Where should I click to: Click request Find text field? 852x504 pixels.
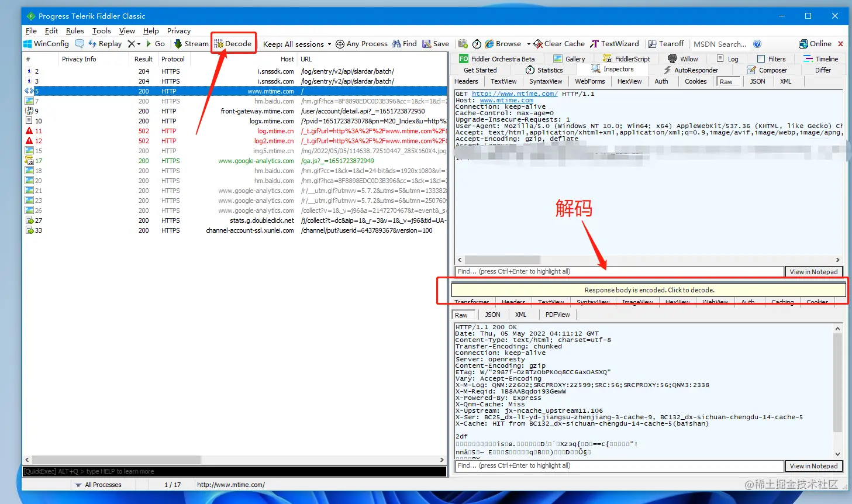pyautogui.click(x=619, y=272)
